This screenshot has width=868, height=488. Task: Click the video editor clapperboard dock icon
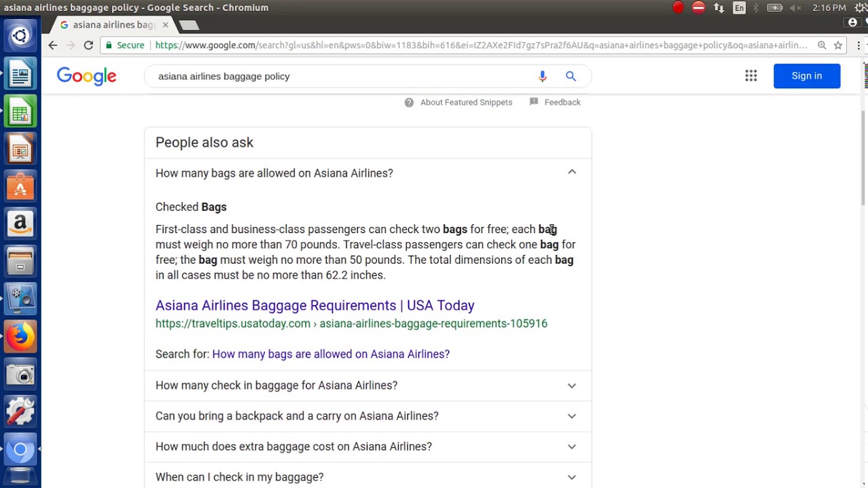point(20,298)
